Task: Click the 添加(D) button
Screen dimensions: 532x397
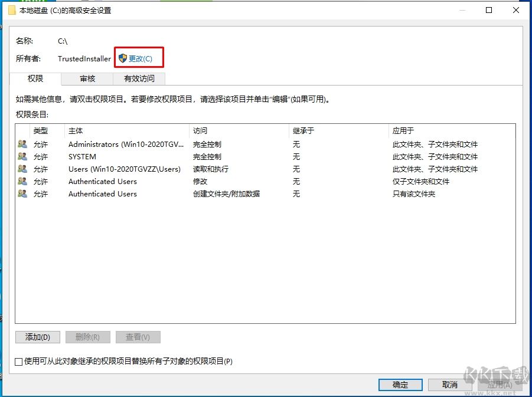Action: point(37,337)
